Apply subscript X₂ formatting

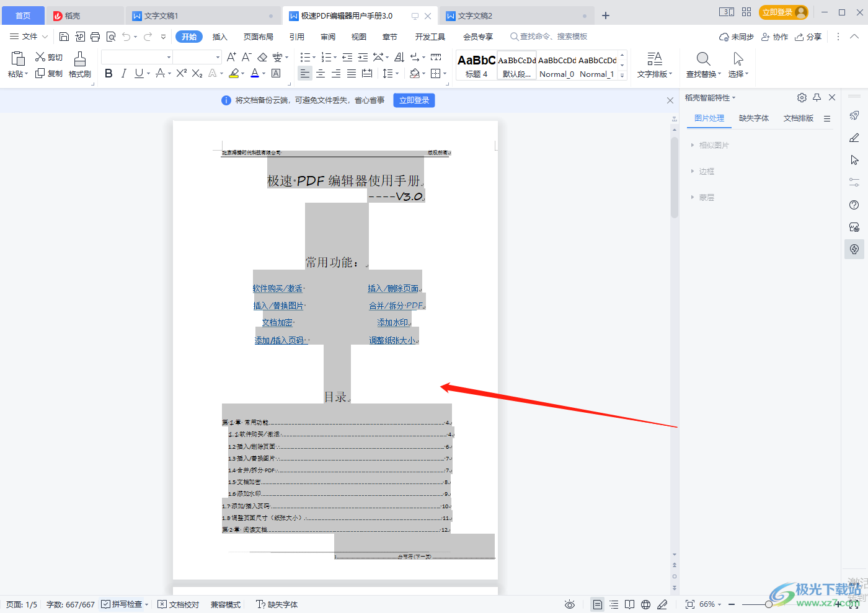coord(197,73)
